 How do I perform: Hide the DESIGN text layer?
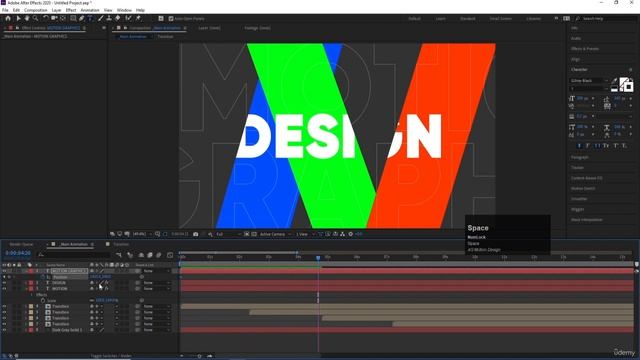coord(4,283)
